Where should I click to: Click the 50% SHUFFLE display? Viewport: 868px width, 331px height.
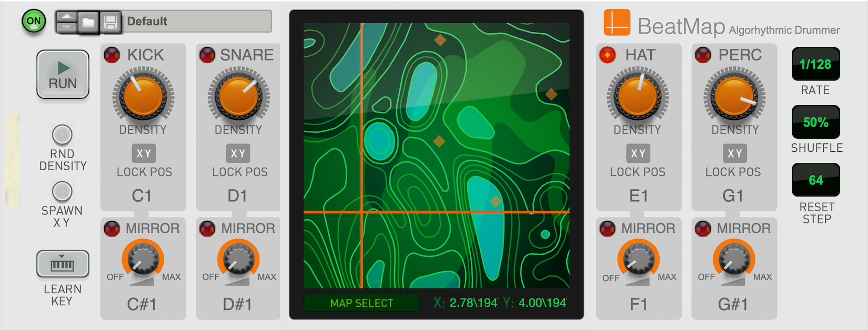coord(816,122)
